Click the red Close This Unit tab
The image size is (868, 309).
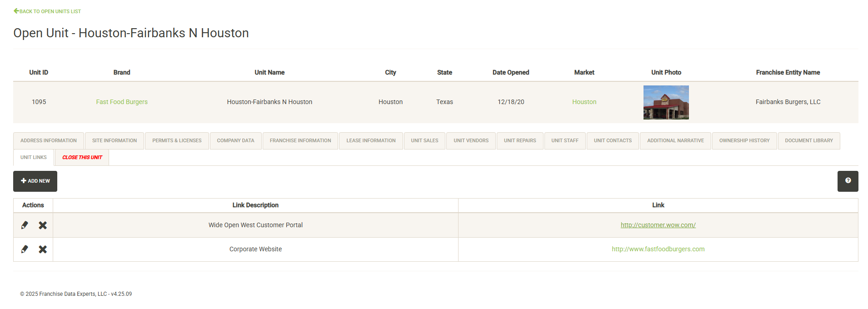click(x=82, y=158)
